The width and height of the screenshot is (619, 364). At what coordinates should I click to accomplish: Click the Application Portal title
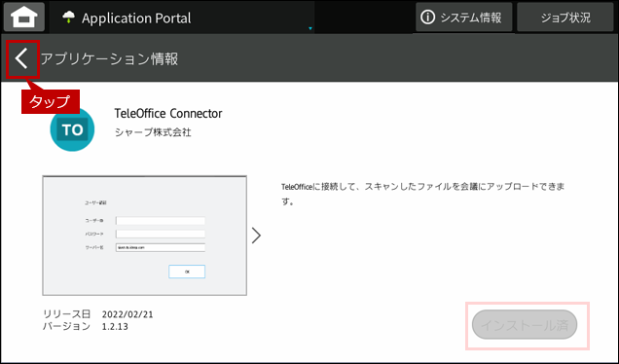[x=136, y=18]
